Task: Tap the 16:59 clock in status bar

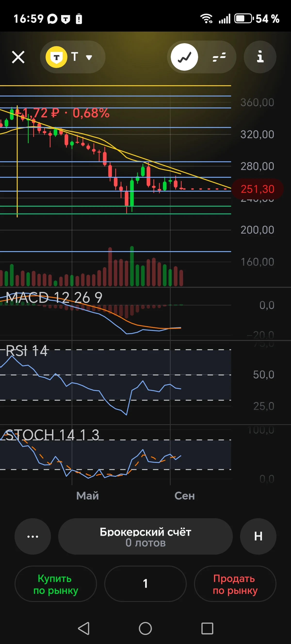Action: click(x=28, y=19)
